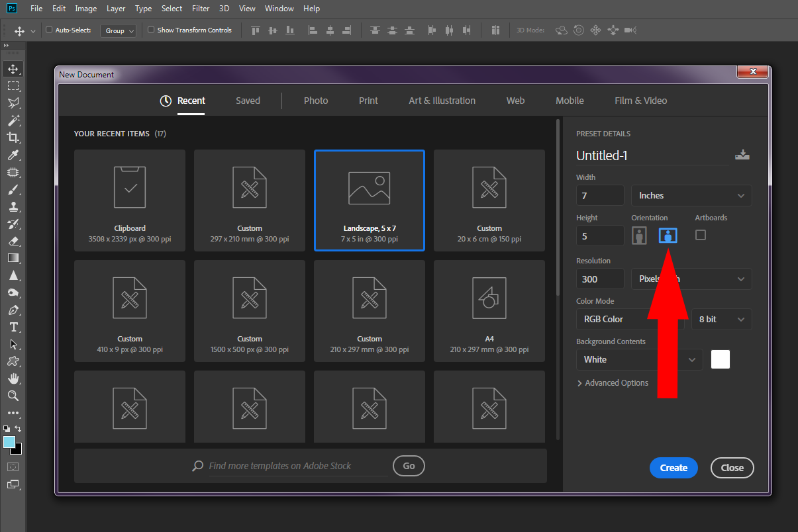Viewport: 798px width, 532px height.
Task: Select the Custom Shape tool
Action: click(13, 361)
